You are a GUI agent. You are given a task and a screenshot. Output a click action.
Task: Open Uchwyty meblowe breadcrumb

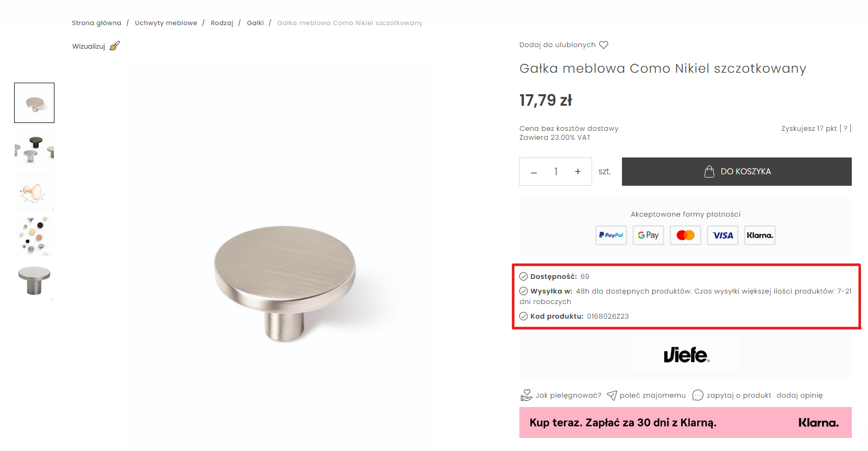[166, 23]
